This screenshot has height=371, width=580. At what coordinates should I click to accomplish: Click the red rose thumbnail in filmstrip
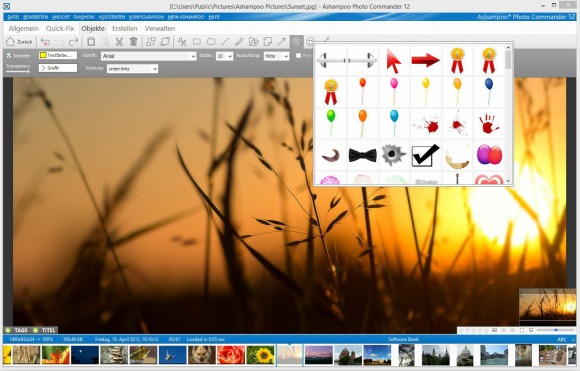(x=231, y=355)
